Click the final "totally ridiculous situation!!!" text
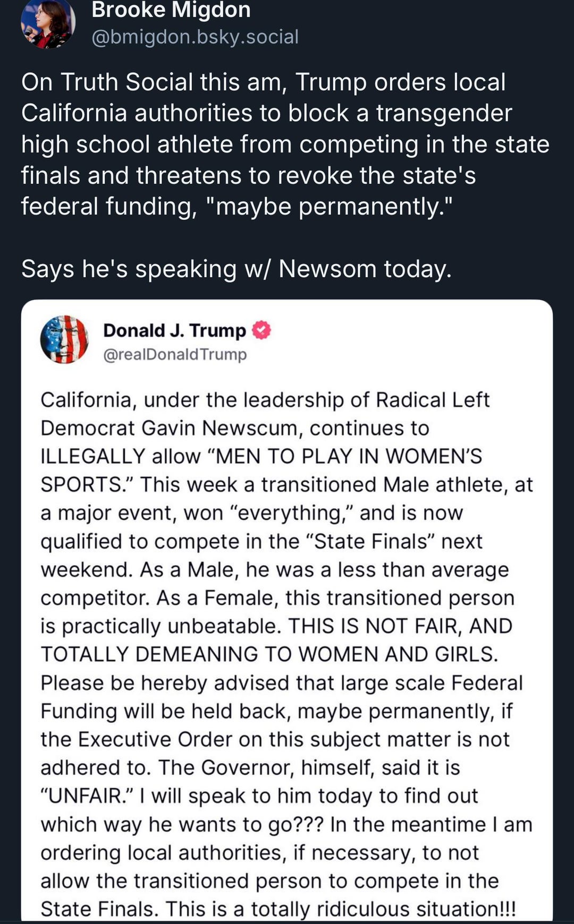The width and height of the screenshot is (574, 924). [383, 909]
